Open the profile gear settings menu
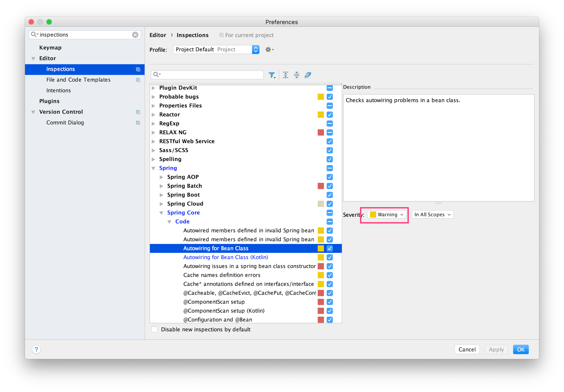Screen dimensions: 564x392 269,50
